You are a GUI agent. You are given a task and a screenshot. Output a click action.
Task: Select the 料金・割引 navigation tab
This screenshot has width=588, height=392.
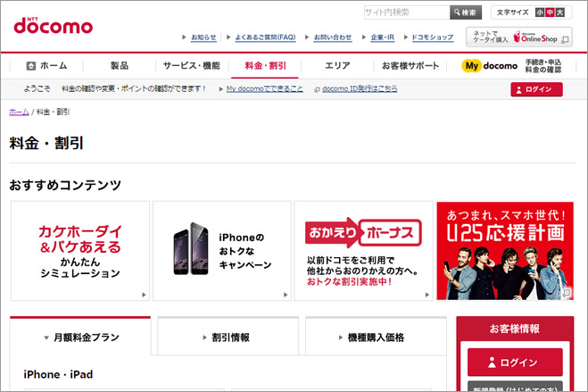[265, 66]
